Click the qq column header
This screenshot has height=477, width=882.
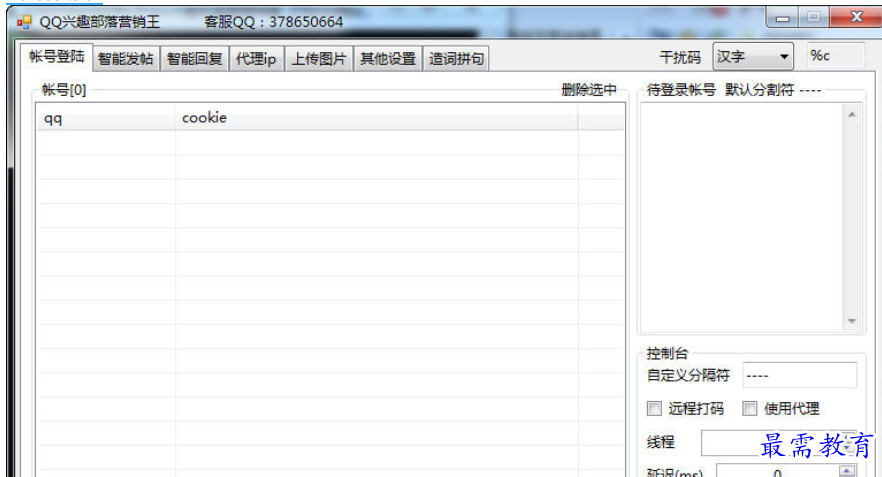point(106,118)
